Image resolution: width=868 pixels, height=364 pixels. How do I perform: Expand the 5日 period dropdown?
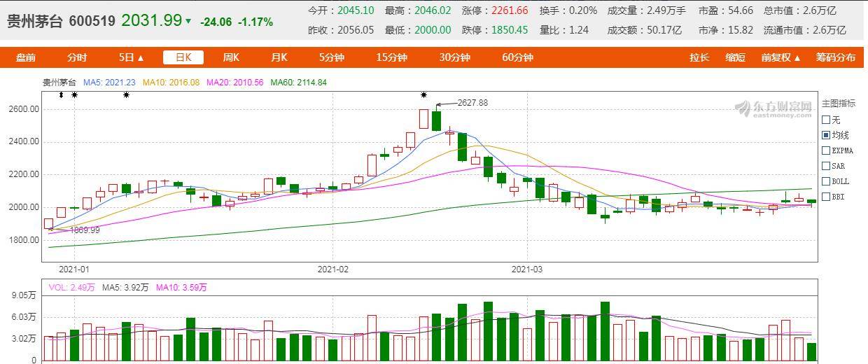pyautogui.click(x=131, y=57)
